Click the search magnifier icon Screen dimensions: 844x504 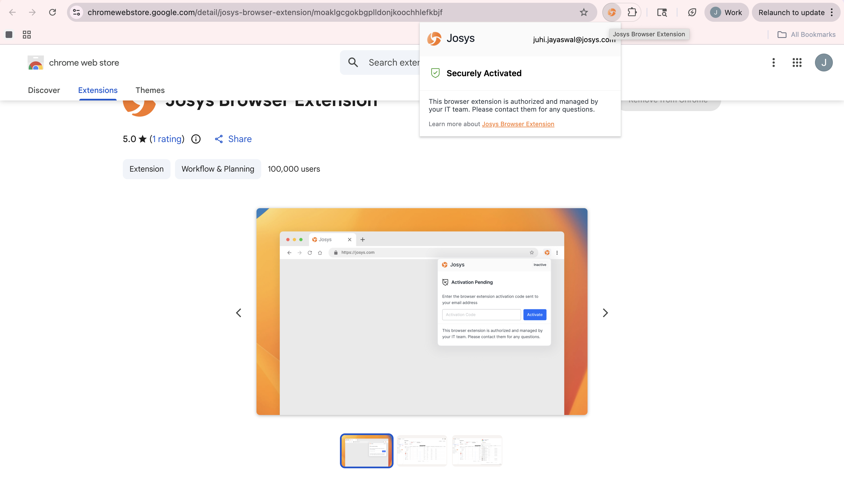[x=353, y=63]
